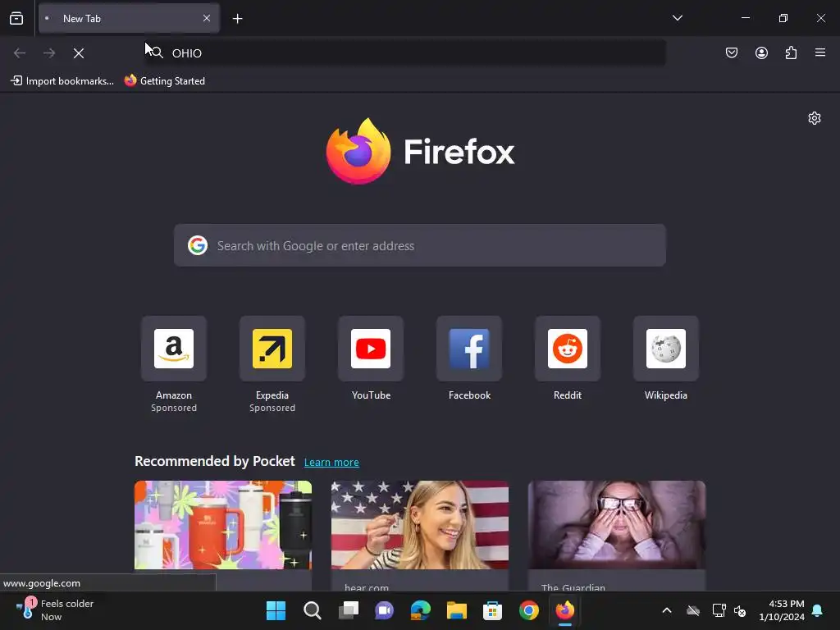Click the Learn more Pocket link
The height and width of the screenshot is (630, 840).
pyautogui.click(x=331, y=463)
